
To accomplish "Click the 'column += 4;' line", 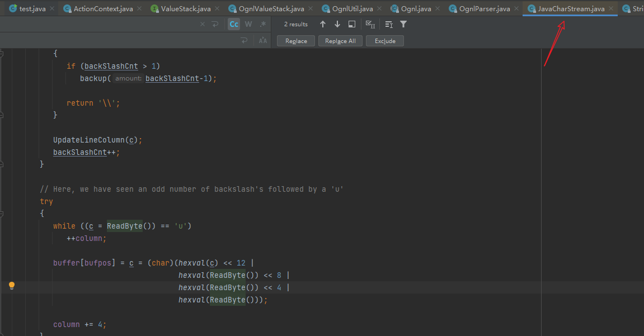I will tap(79, 324).
